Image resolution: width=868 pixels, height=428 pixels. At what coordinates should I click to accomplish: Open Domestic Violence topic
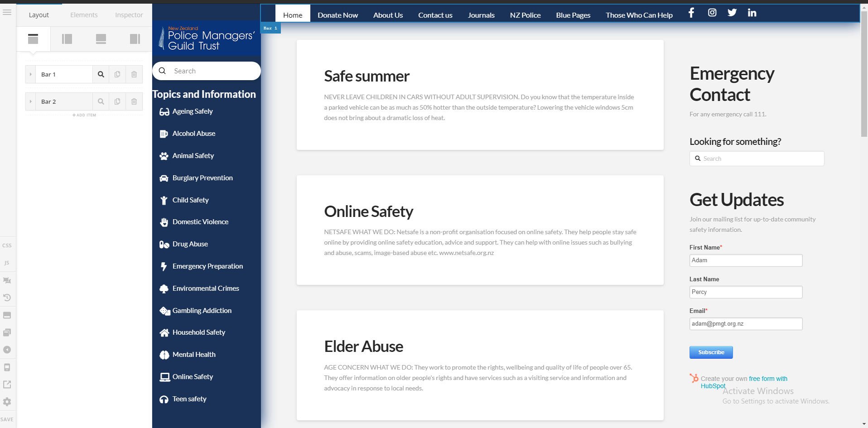click(200, 222)
